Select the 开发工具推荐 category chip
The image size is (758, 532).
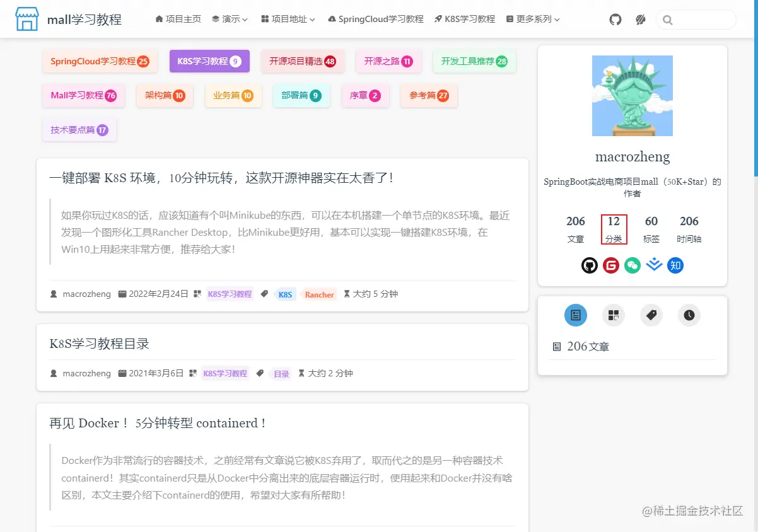click(474, 61)
